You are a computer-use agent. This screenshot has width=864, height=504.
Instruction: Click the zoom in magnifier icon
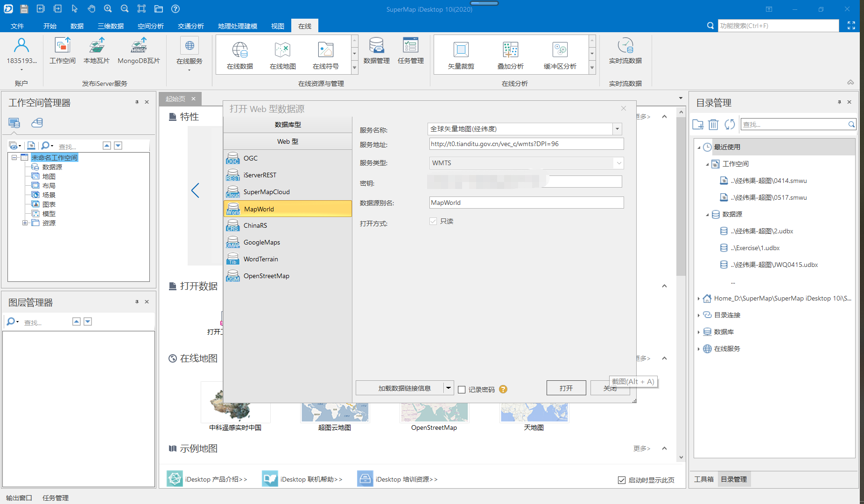pyautogui.click(x=108, y=9)
